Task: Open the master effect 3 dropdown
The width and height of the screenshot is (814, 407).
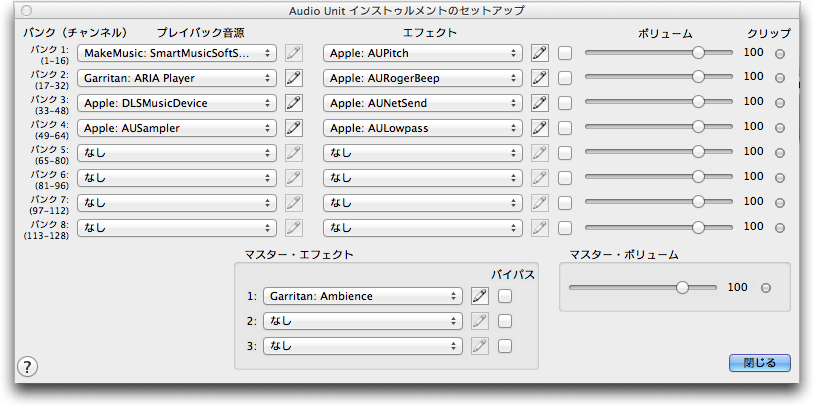Action: click(362, 346)
